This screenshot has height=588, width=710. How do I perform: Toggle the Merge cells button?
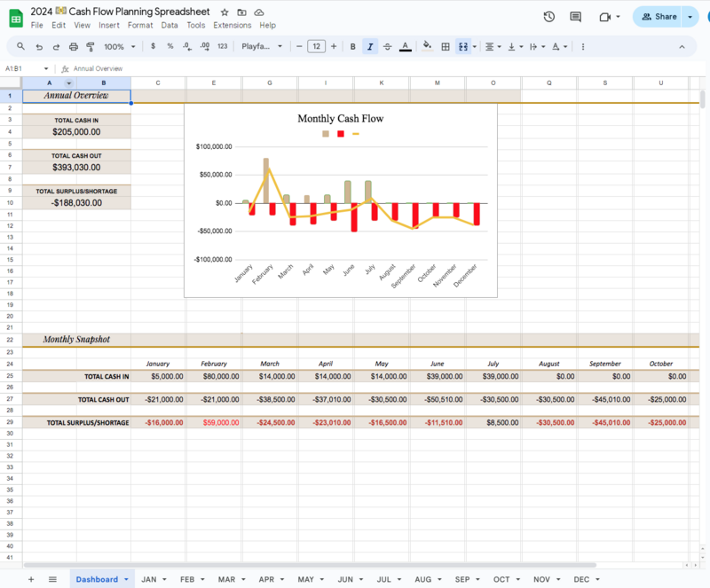[x=462, y=47]
